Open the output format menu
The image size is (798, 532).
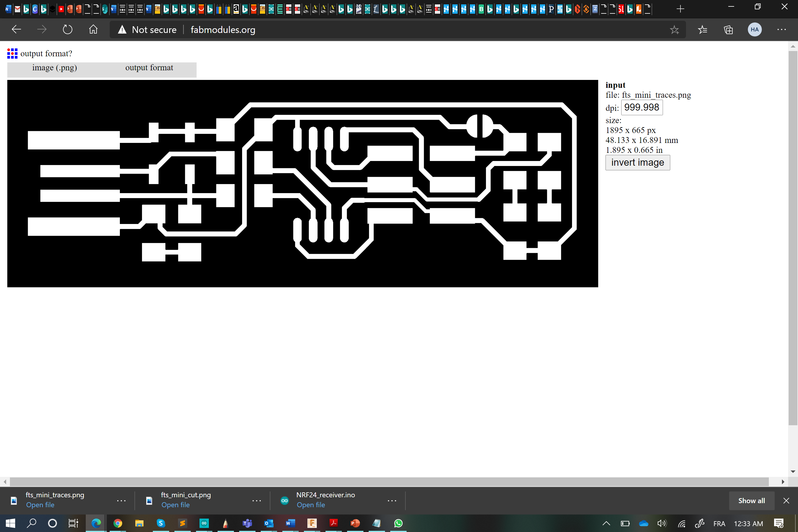click(149, 68)
